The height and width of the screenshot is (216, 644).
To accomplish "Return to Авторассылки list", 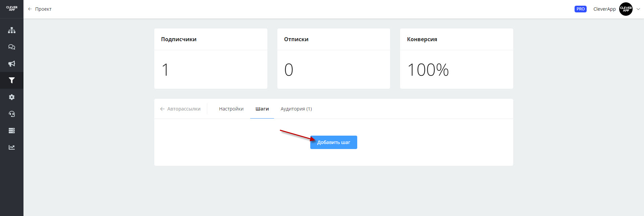I will pyautogui.click(x=180, y=109).
